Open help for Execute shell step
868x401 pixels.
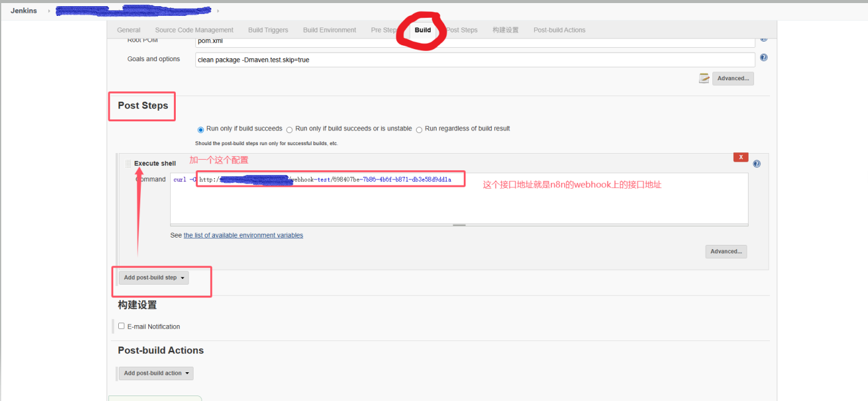click(x=757, y=164)
